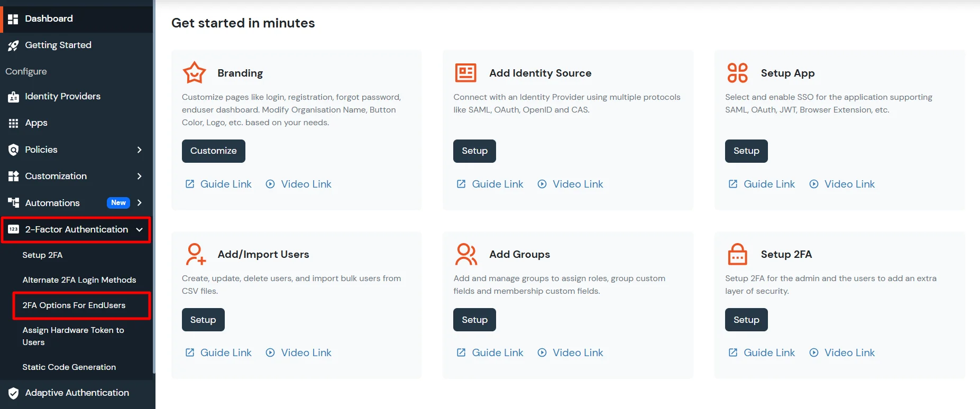Select the Policies shield icon
The width and height of the screenshot is (980, 409).
[x=13, y=150]
